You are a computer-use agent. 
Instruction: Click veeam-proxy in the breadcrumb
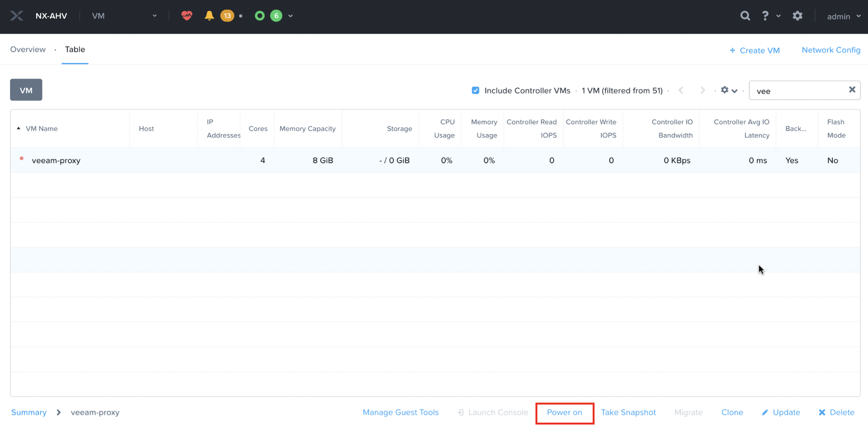click(x=95, y=412)
